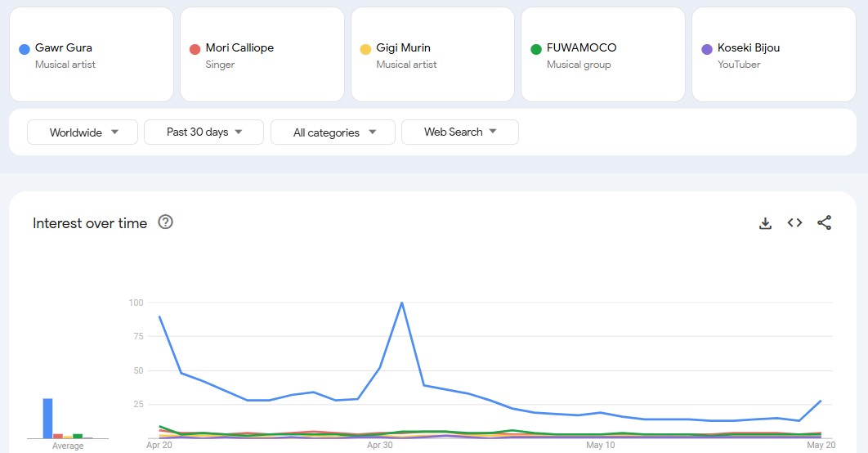Click the embed code icon

pos(794,223)
